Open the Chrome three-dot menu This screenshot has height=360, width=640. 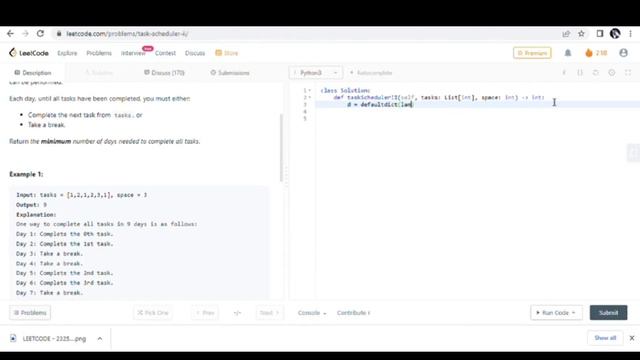[631, 34]
